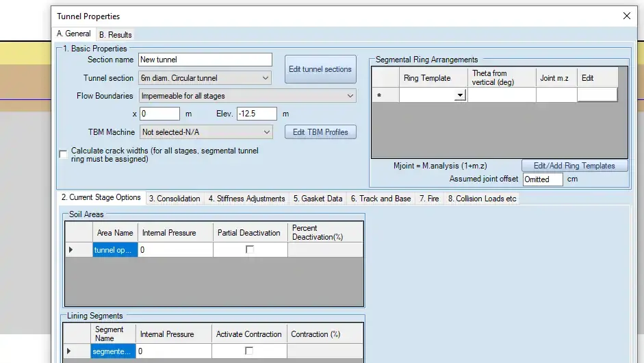Viewport: 644px width, 363px height.
Task: Click the Area Name column header
Action: [x=115, y=233]
